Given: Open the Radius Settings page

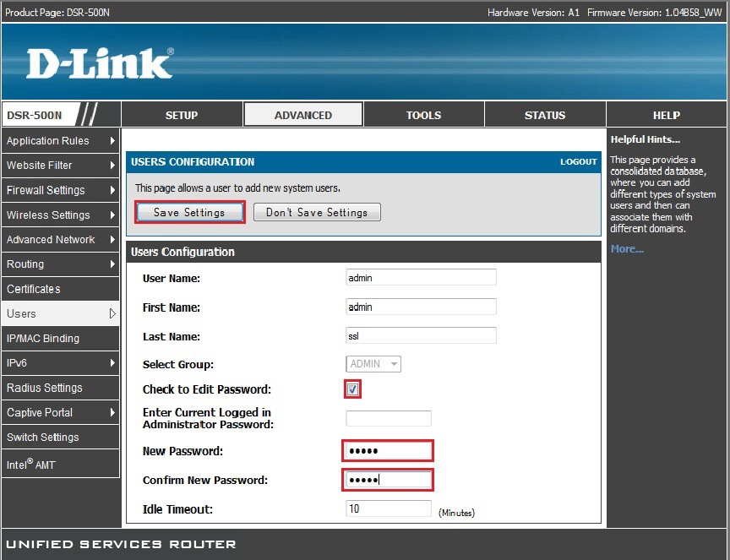Looking at the screenshot, I should tap(44, 388).
